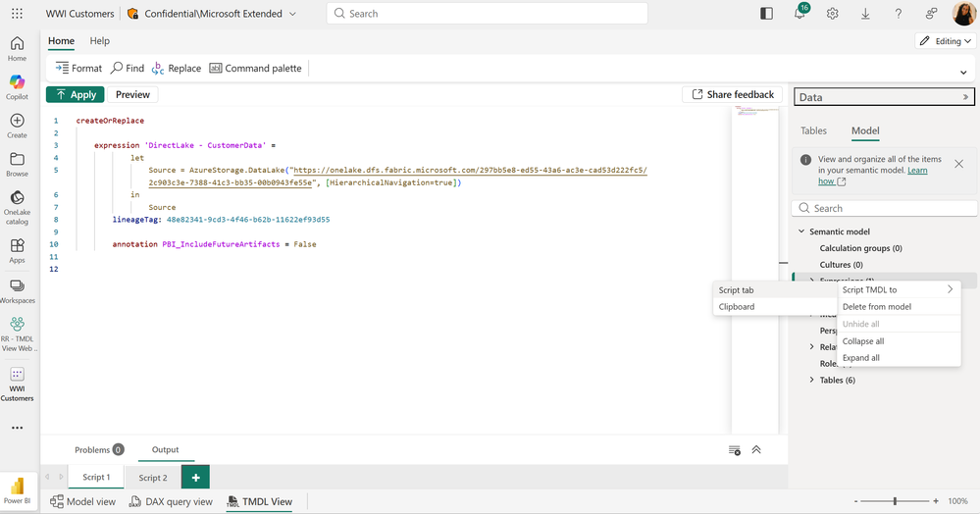Image resolution: width=980 pixels, height=514 pixels.
Task: Click the share people icon in the header
Action: coord(931,13)
